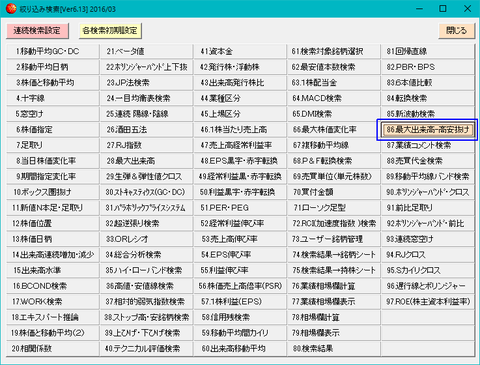Open 48 EPS黒字・赤字転換
Viewport: 480px width, 365px height.
(x=240, y=161)
